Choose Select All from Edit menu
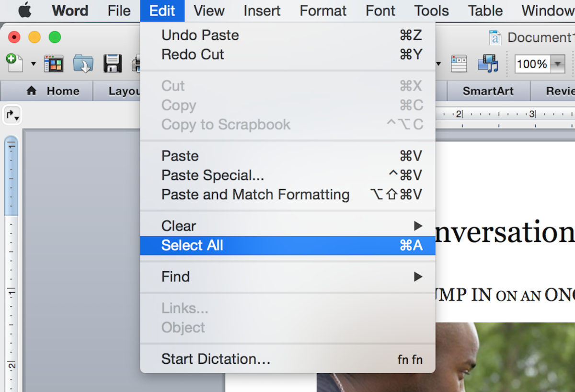The height and width of the screenshot is (392, 575). (287, 245)
